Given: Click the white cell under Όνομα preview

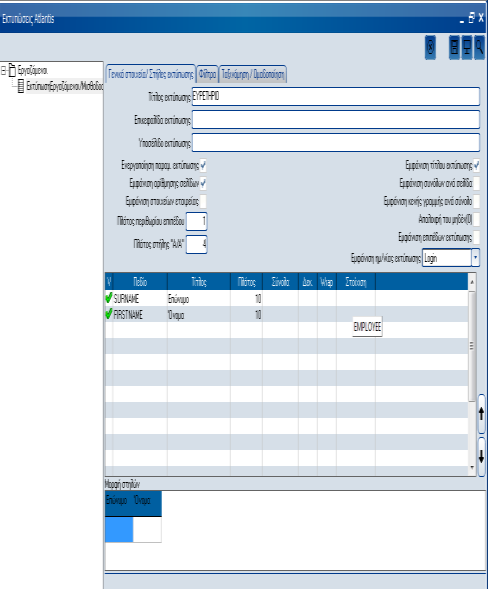Looking at the screenshot, I should 147,529.
